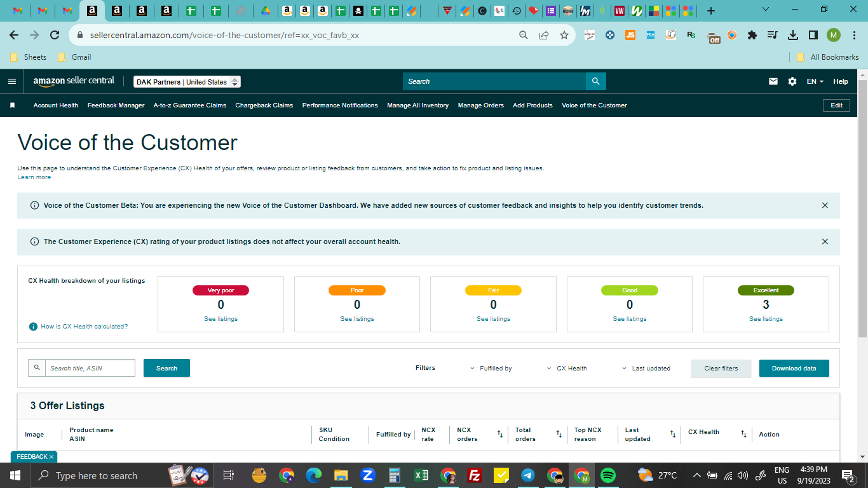Click the share page icon in address bar
Image resolution: width=868 pixels, height=488 pixels.
coord(544,36)
